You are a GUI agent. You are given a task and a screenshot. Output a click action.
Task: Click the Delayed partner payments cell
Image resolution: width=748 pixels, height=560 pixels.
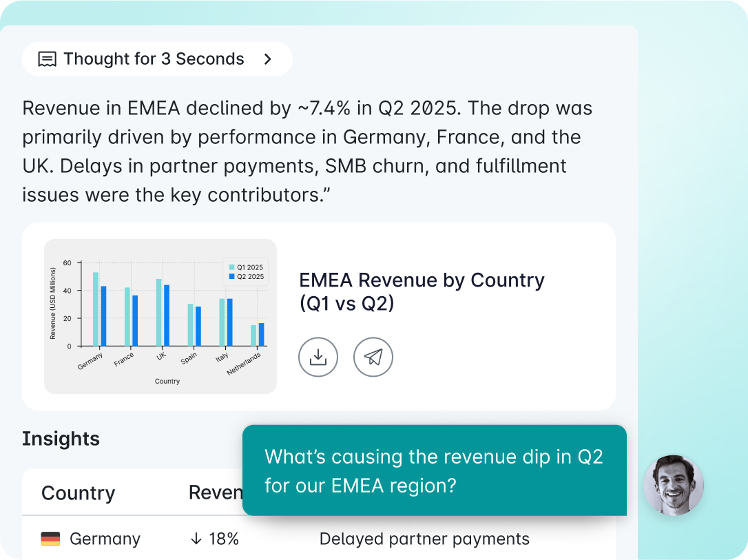tap(424, 539)
